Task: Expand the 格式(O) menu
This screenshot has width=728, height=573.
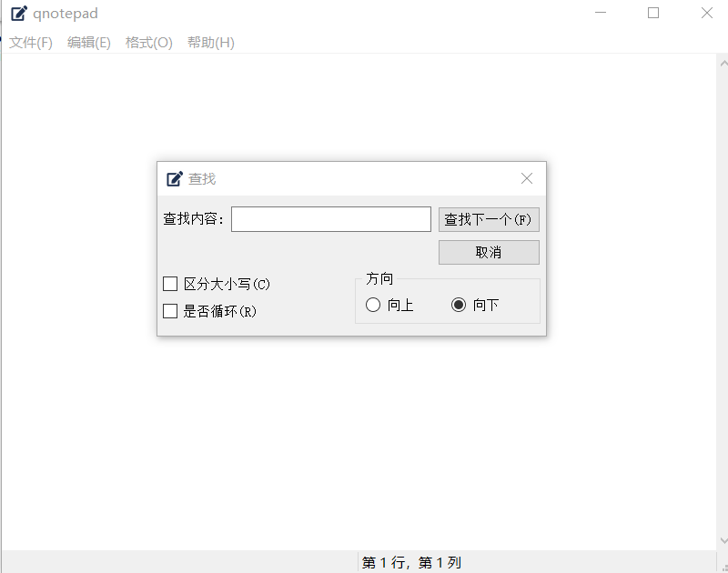Action: (x=148, y=43)
